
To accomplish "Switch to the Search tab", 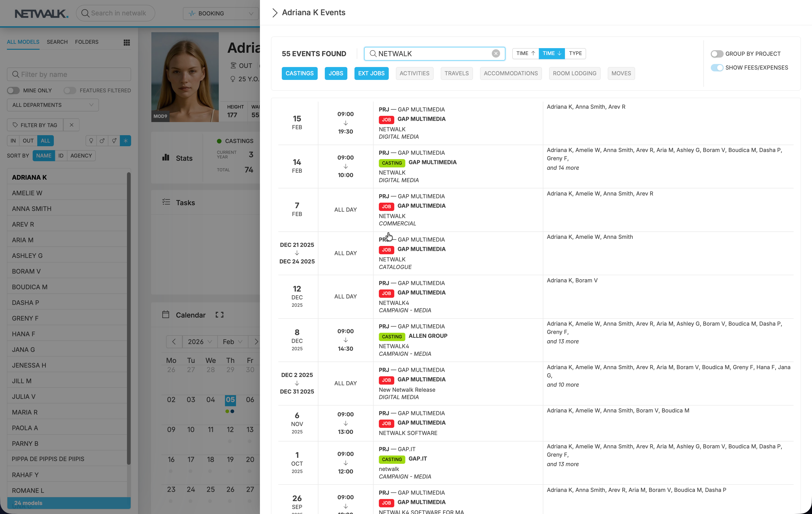I will 57,42.
